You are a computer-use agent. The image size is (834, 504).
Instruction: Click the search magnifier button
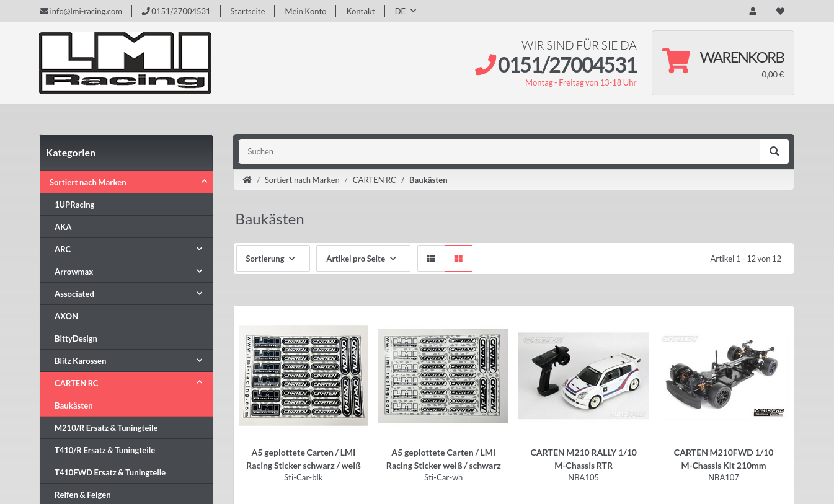point(774,151)
